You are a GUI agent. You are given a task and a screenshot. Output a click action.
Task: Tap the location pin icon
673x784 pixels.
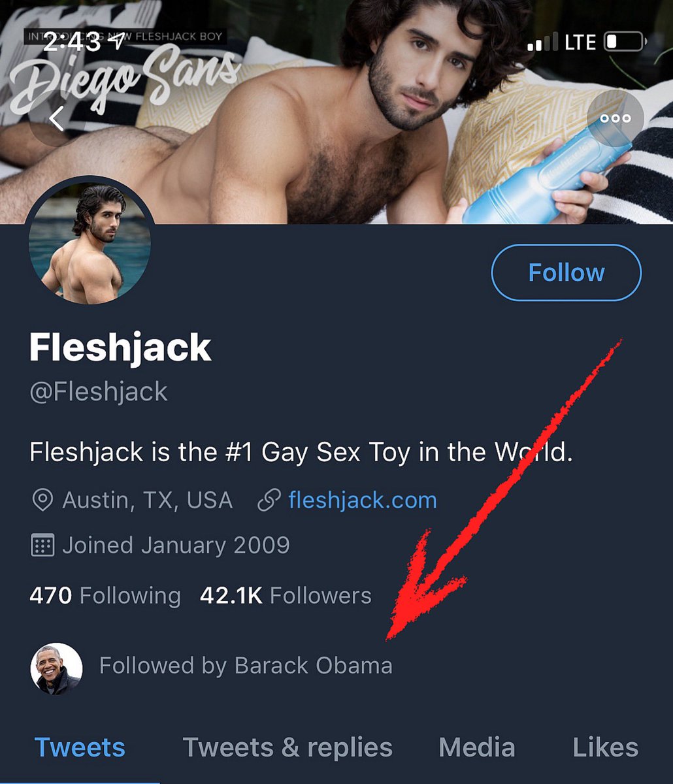click(42, 500)
